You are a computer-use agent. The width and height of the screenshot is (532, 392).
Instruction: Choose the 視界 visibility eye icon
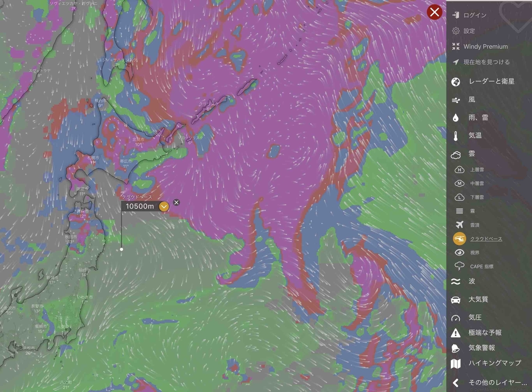click(460, 252)
